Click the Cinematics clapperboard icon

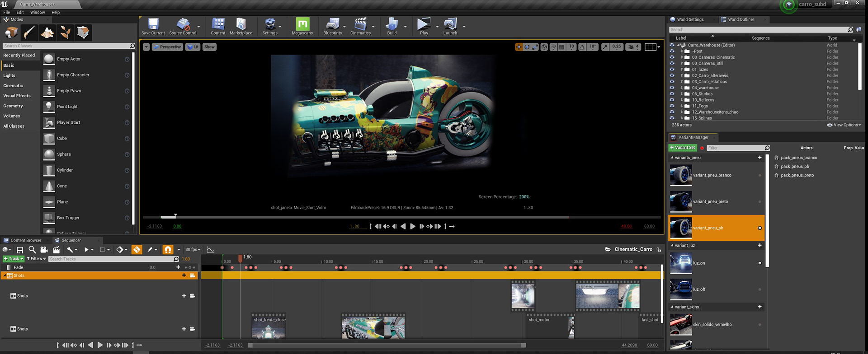click(360, 27)
